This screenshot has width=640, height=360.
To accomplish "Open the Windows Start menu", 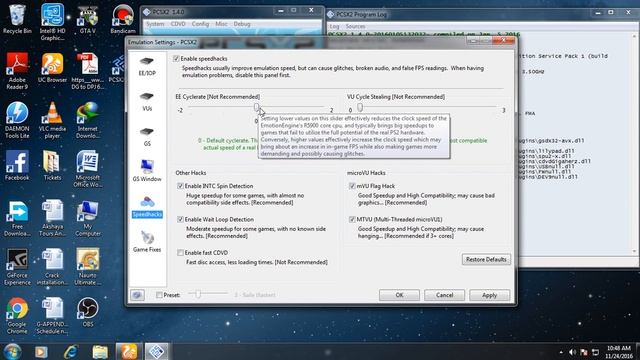I will click(12, 351).
